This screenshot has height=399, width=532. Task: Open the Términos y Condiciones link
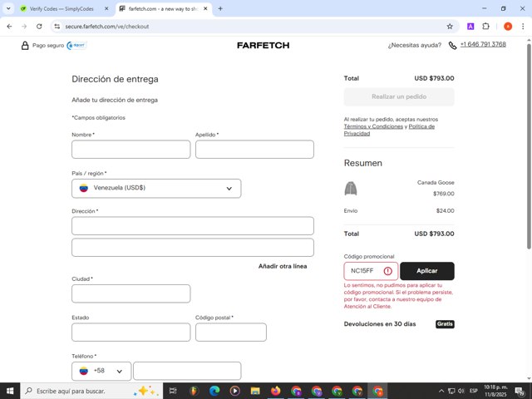click(x=373, y=126)
